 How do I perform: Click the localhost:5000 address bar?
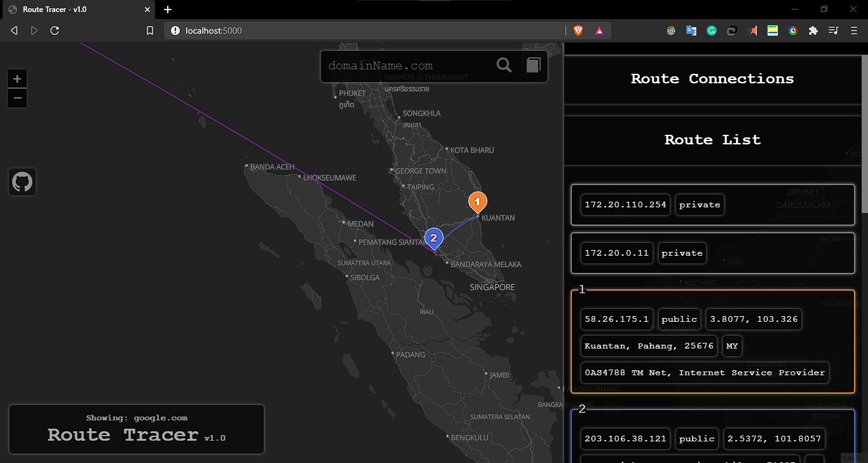pyautogui.click(x=365, y=31)
